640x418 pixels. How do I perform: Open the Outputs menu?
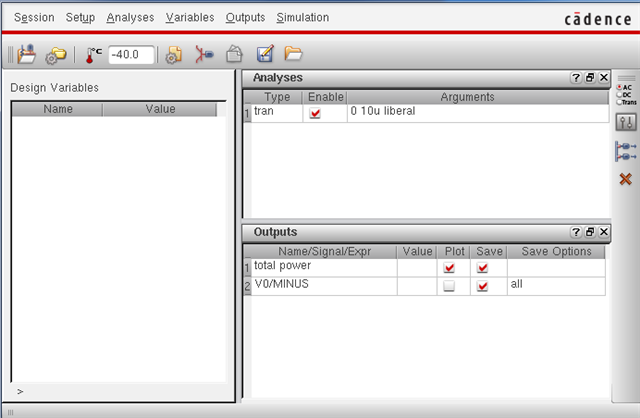245,18
